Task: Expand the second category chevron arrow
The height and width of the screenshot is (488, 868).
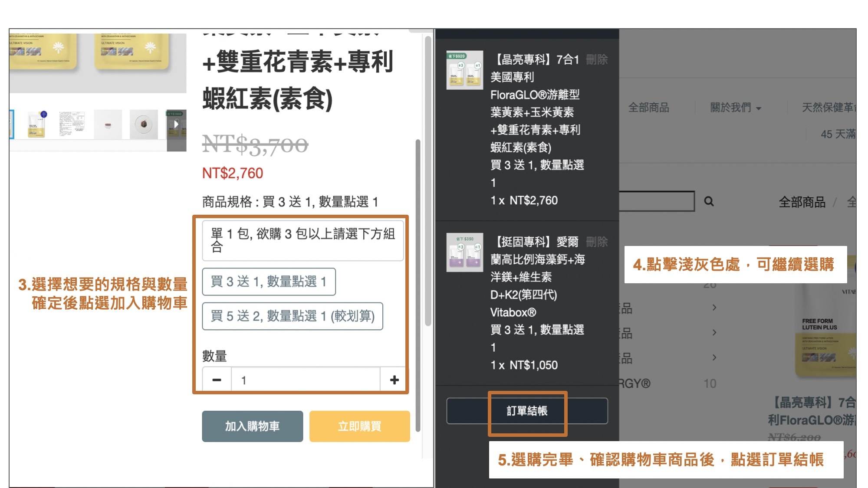Action: 714,332
